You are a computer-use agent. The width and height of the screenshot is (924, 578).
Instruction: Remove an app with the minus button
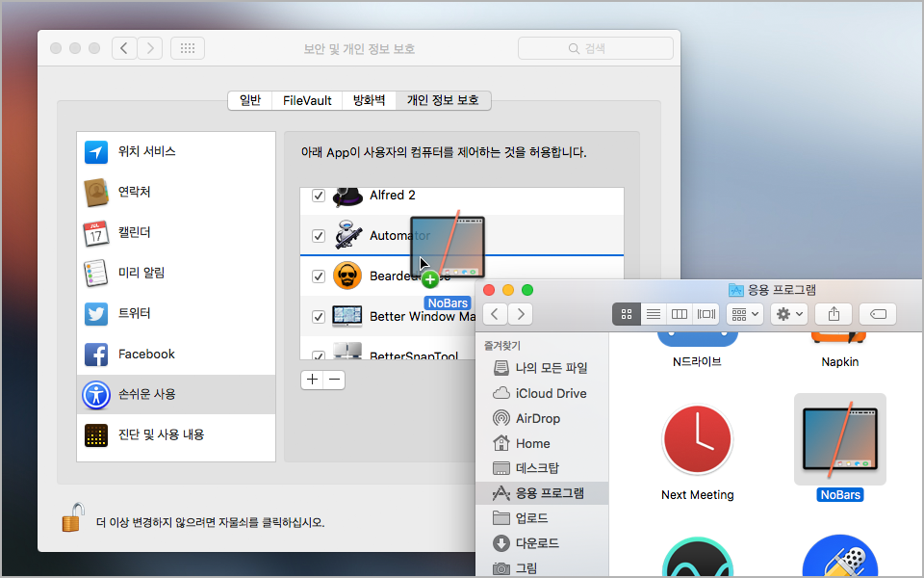[x=334, y=380]
